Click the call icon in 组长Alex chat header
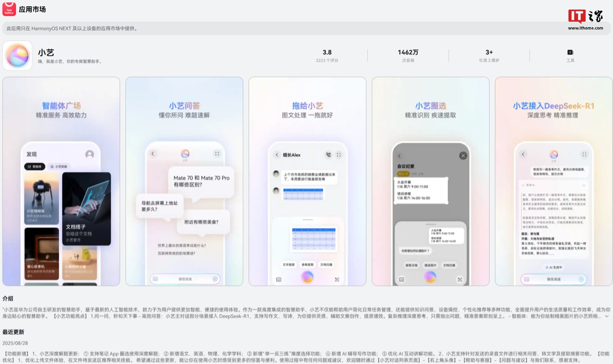The image size is (613, 364). coord(328,155)
